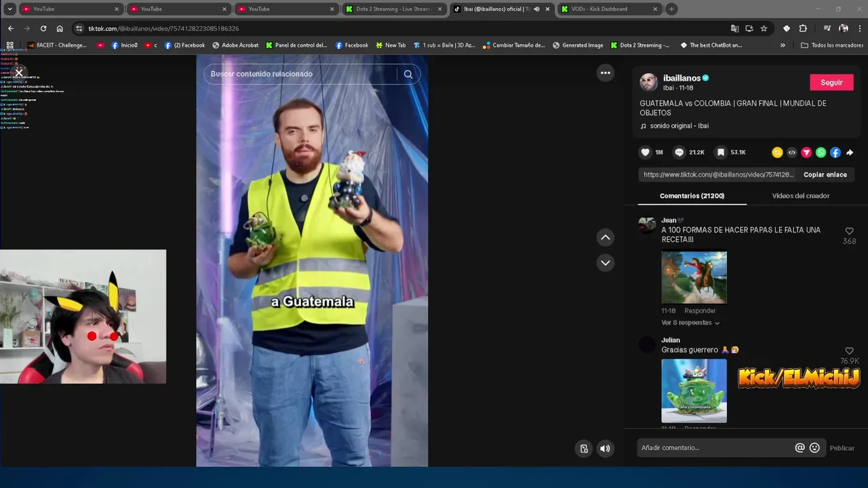Open Chrome three-dot menu

pyautogui.click(x=859, y=28)
